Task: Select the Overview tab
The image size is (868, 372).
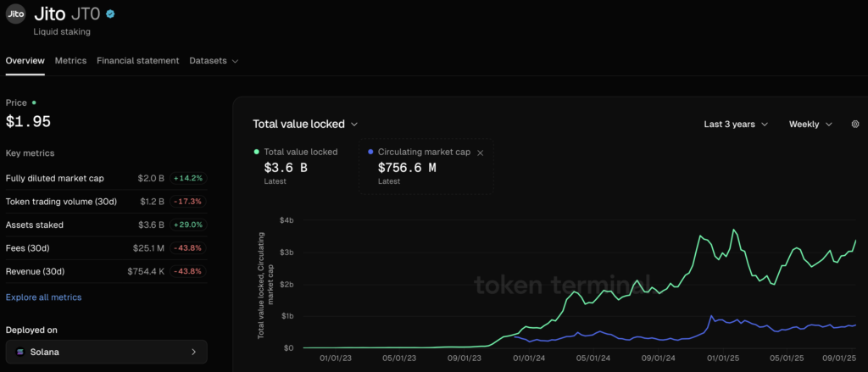Action: point(25,60)
